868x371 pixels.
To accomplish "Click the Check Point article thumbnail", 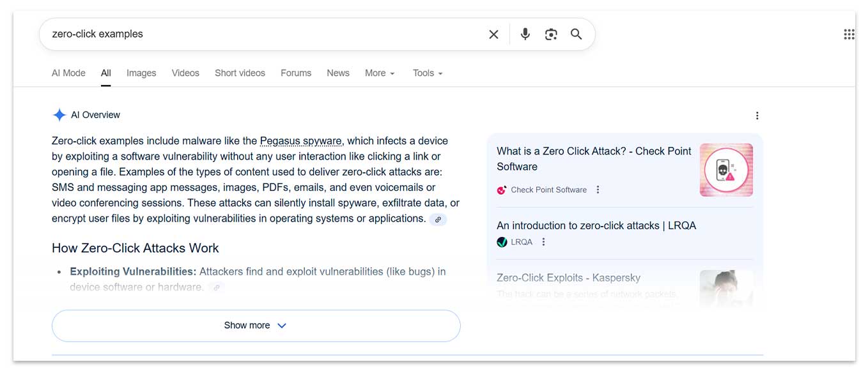I will click(x=726, y=170).
